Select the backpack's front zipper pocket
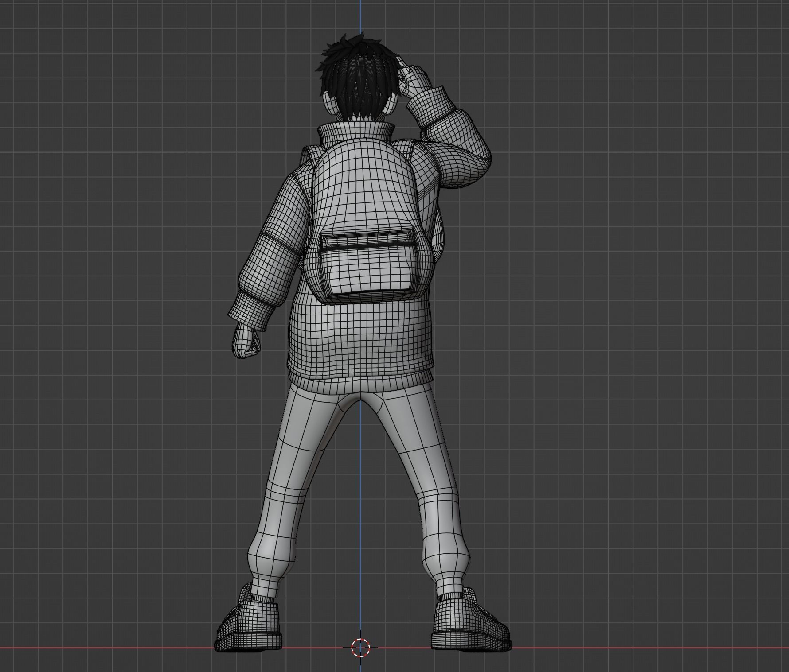Viewport: 789px width, 672px height. 369,262
